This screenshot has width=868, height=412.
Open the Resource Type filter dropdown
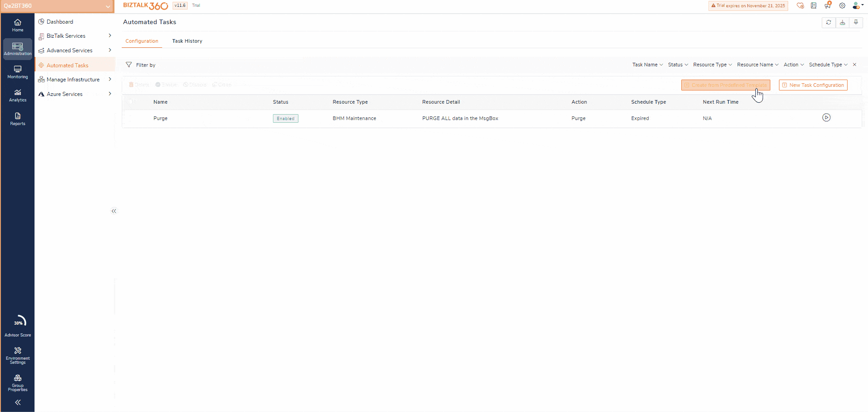point(712,65)
